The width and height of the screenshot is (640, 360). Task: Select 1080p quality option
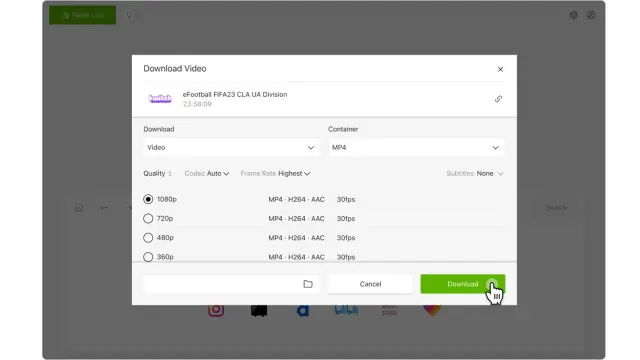click(x=148, y=199)
